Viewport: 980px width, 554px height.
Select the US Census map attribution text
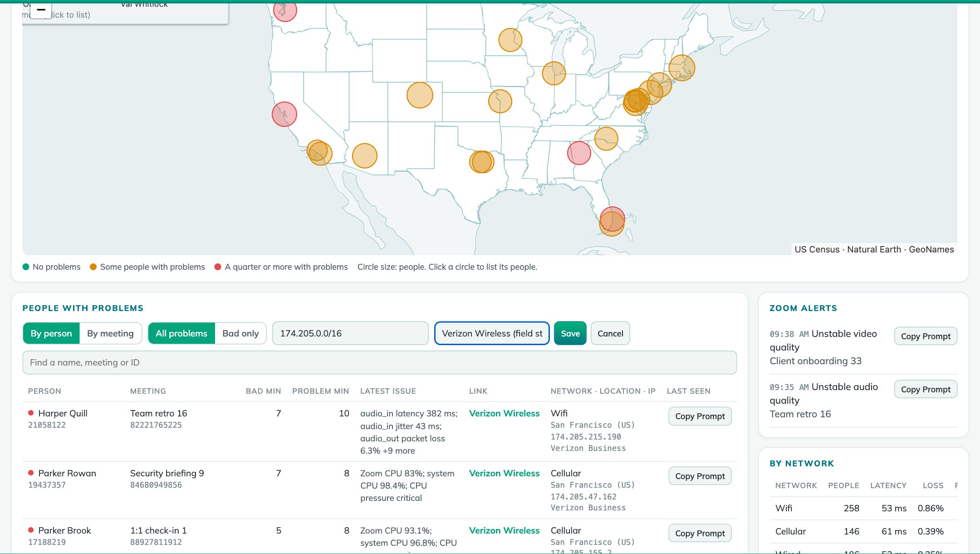817,249
